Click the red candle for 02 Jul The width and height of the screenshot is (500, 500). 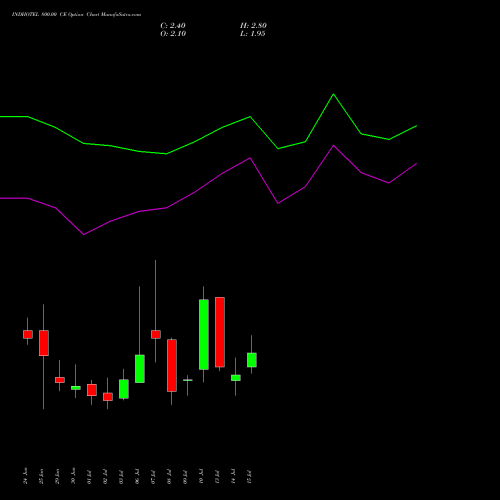point(108,397)
